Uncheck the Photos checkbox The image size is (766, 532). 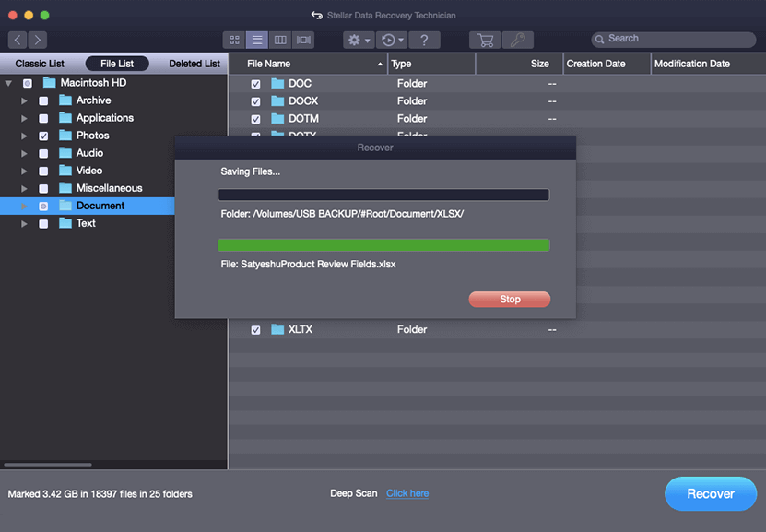43,136
